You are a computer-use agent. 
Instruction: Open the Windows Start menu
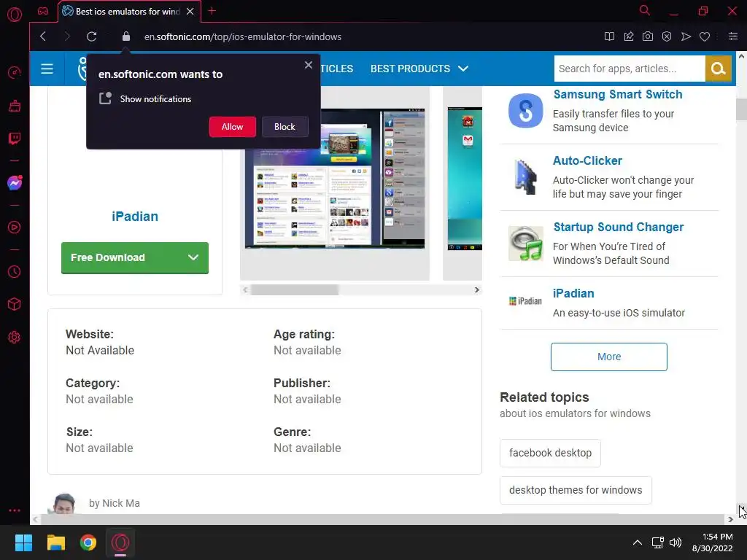pyautogui.click(x=23, y=542)
